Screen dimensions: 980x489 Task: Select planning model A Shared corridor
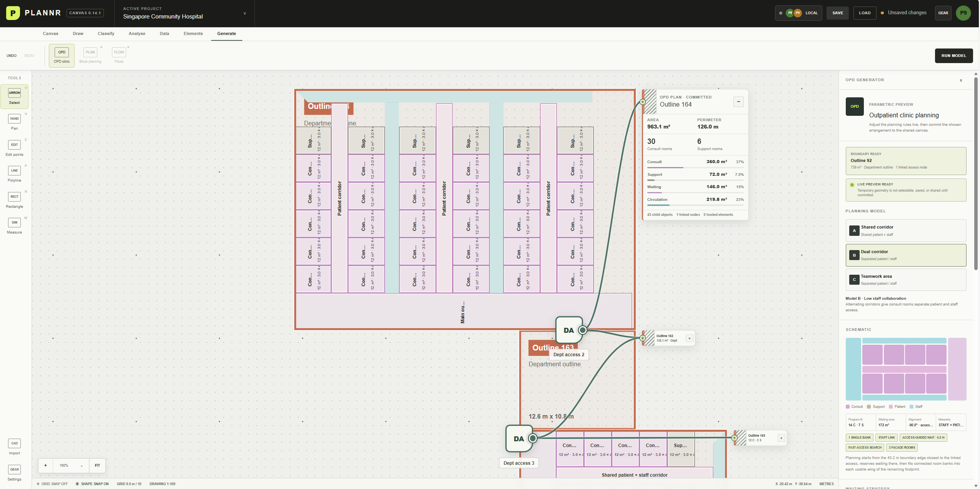coord(906,230)
